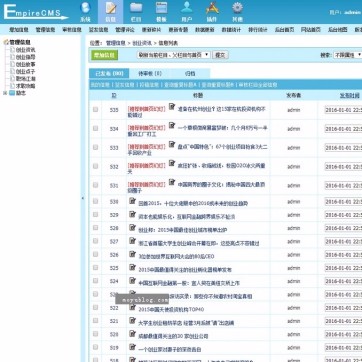This screenshot has width=362, height=362.
Task: Sort by the ID column header
Action: pos(114,96)
